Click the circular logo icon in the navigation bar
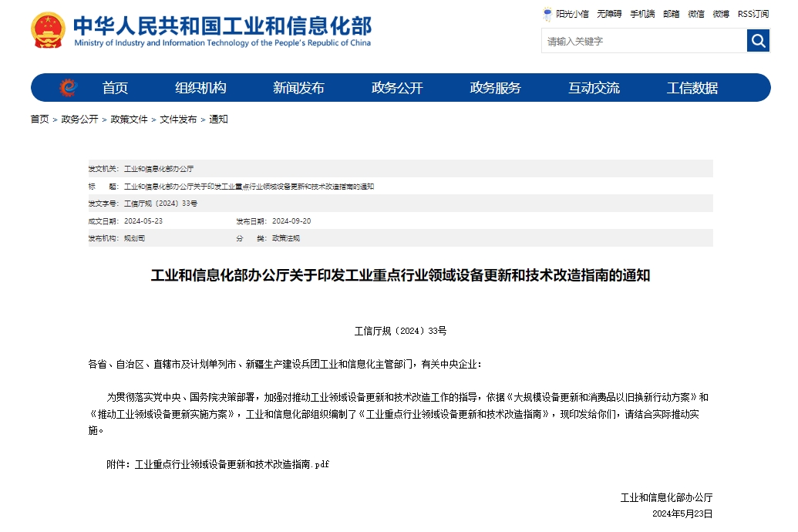Screen dimensions: 798x532 [x=68, y=87]
